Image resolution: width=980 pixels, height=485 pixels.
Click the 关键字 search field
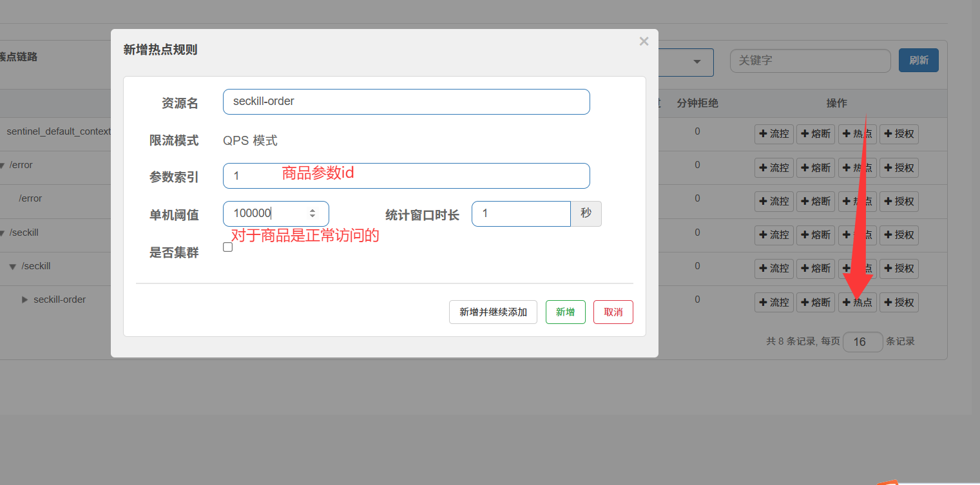(810, 61)
